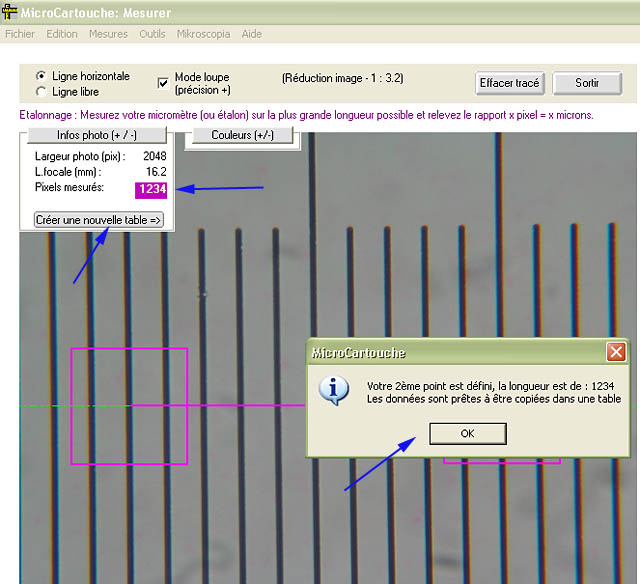Open the Aide menu
This screenshot has width=640, height=584.
click(x=251, y=34)
